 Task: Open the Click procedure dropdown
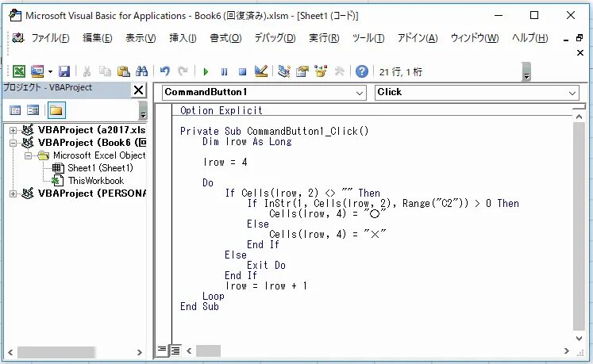click(572, 93)
